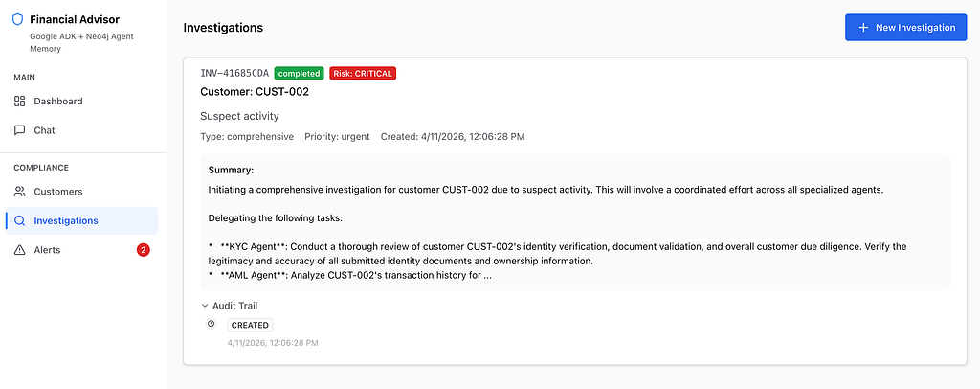Click the Customers people icon
Viewport: 980px width, 389px height.
(x=19, y=192)
